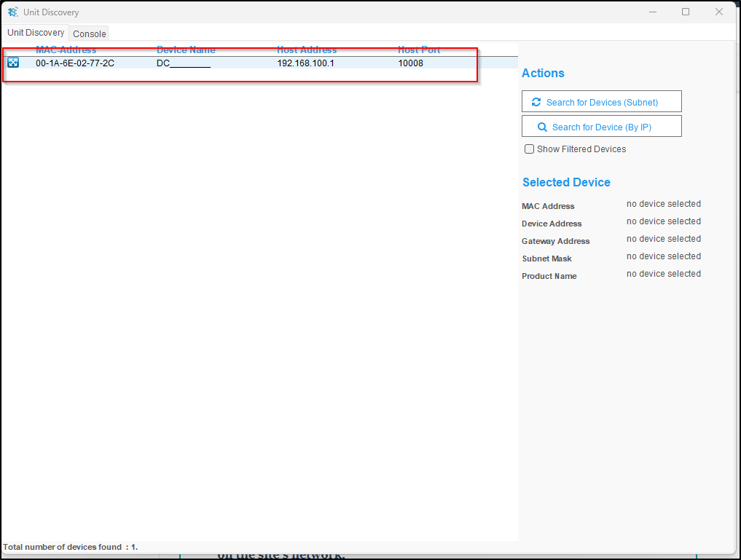The height and width of the screenshot is (560, 741).
Task: Close the Unit Discovery window
Action: click(719, 12)
